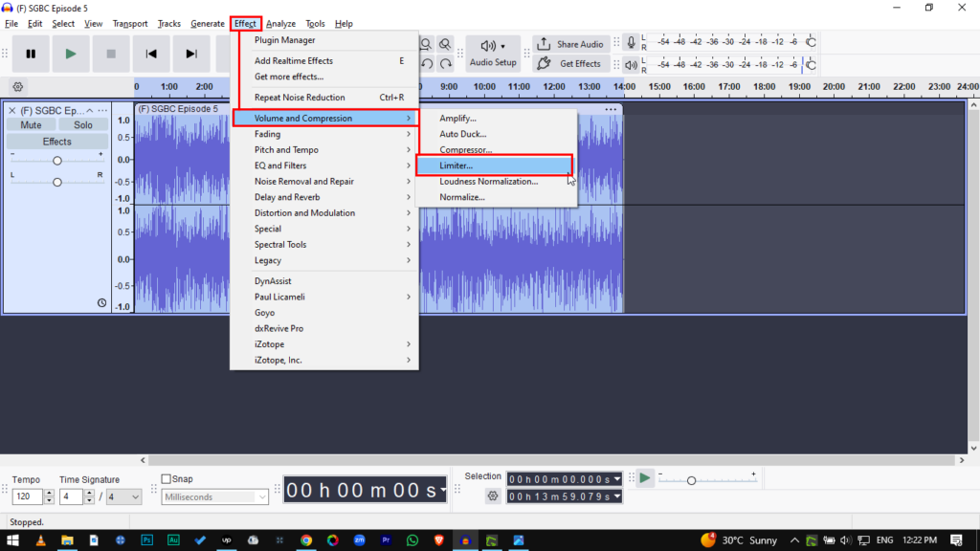Open the Milliseconds snap unit dropdown
The width and height of the screenshot is (980, 551).
[x=215, y=496]
